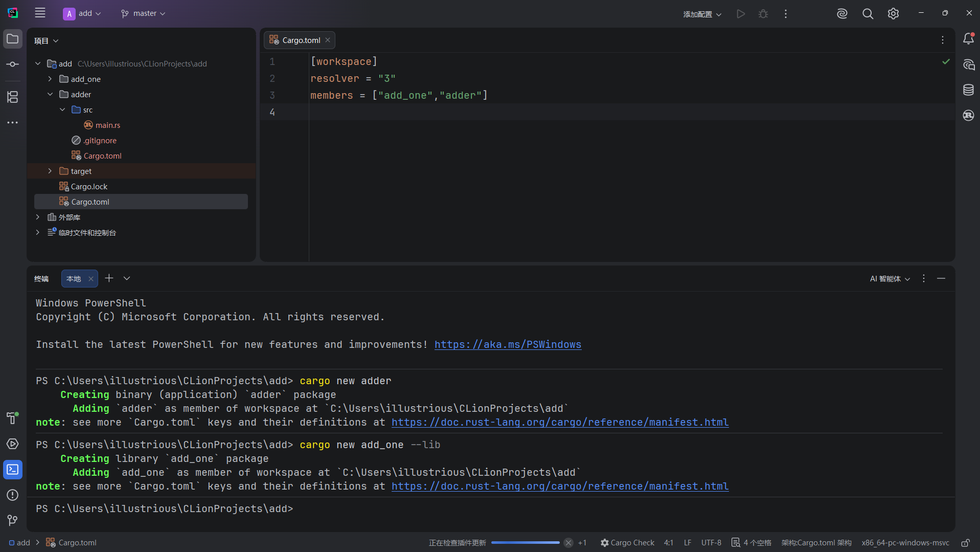Expand the target folder
The height and width of the screenshot is (552, 980).
point(50,171)
